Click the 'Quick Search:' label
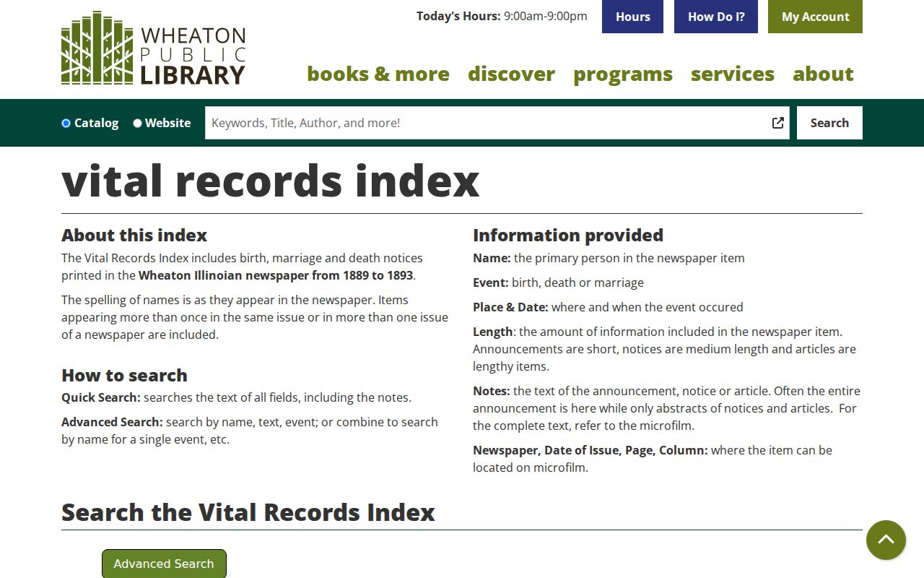The image size is (924, 578). tap(101, 397)
